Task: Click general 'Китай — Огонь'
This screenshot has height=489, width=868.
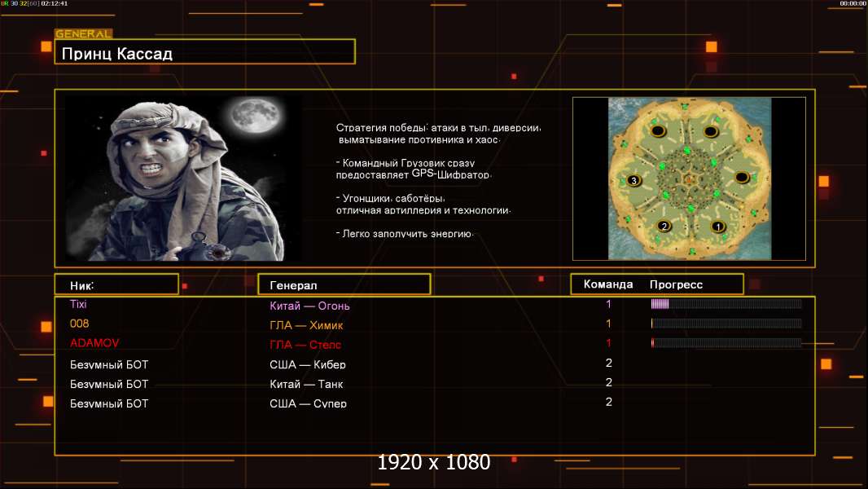Action: point(309,306)
